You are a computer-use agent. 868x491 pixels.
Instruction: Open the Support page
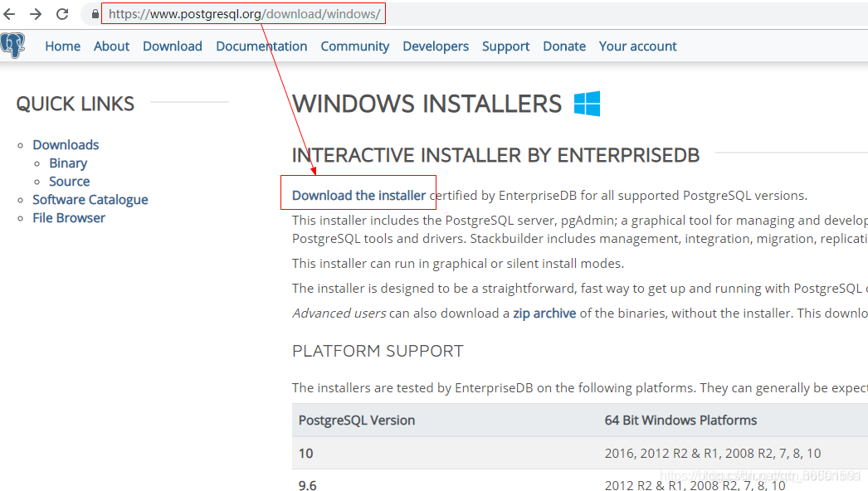[x=505, y=46]
